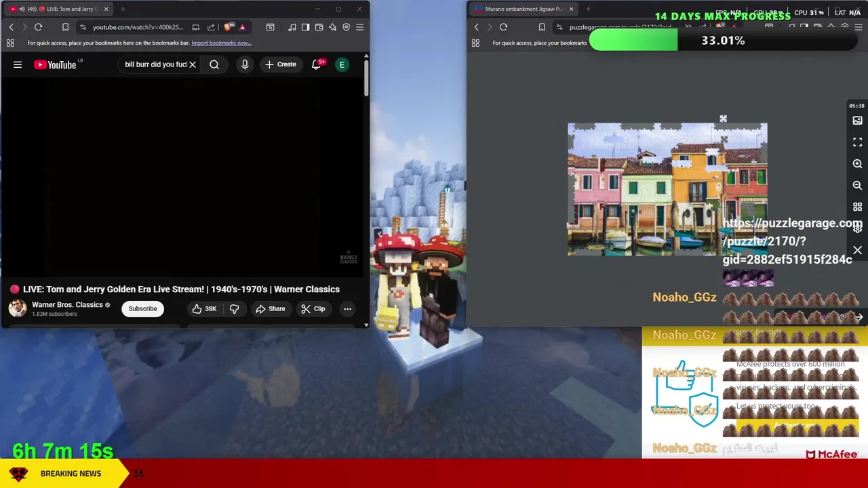The height and width of the screenshot is (488, 868).
Task: Open the account avatar labeled E
Action: click(342, 64)
